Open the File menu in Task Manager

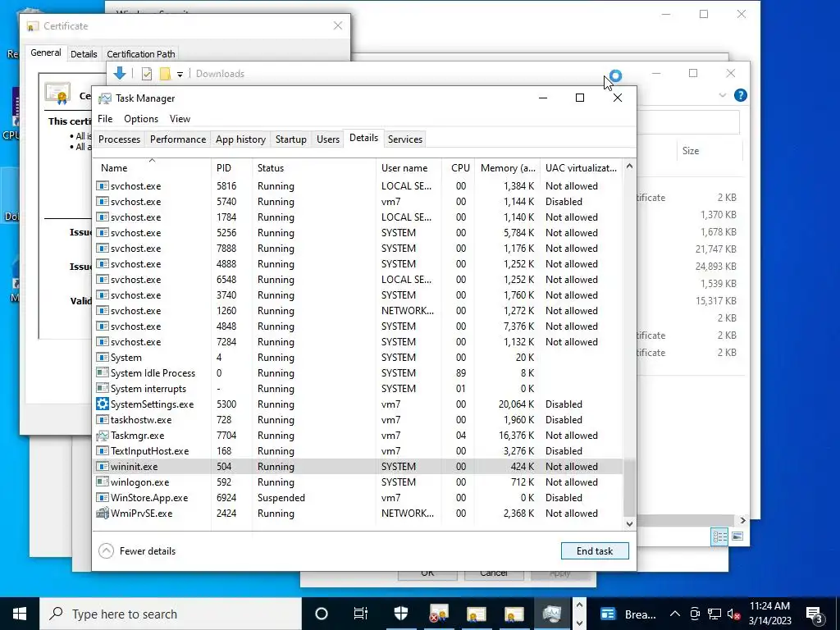point(105,119)
